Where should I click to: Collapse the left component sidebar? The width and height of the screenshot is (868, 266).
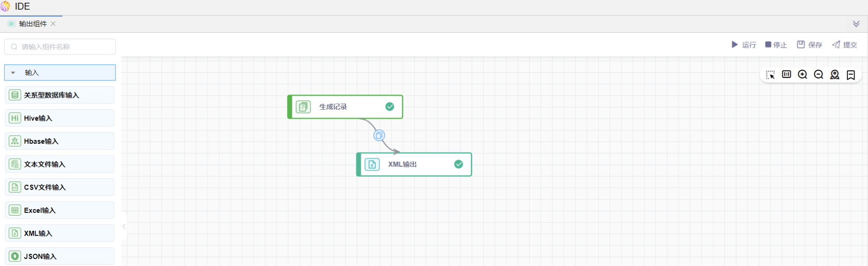[124, 226]
